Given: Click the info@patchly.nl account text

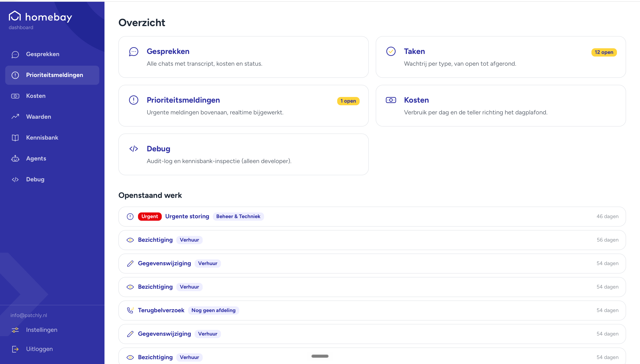Looking at the screenshot, I should [29, 315].
